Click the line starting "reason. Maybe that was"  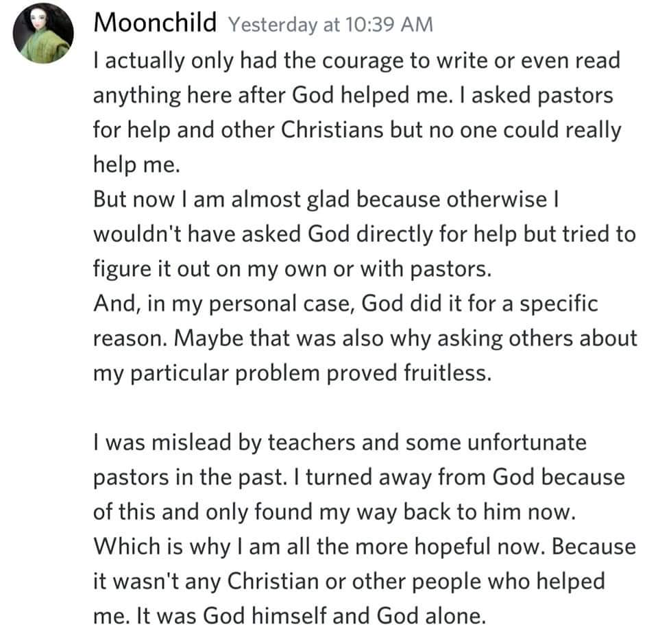365,338
